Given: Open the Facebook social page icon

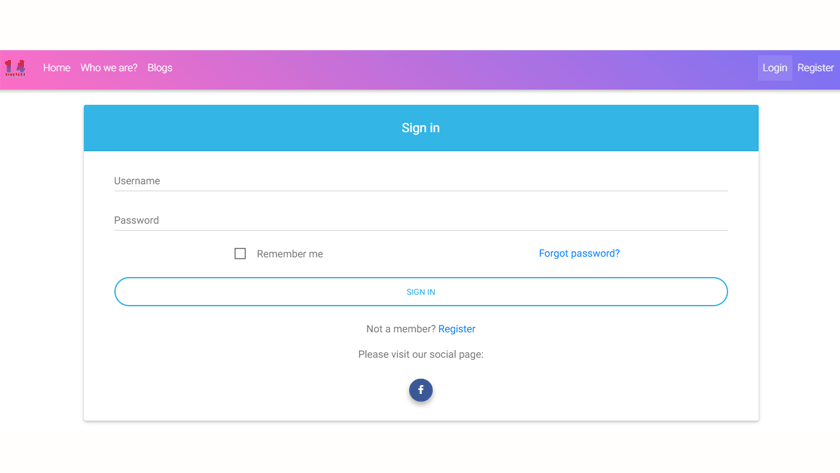Looking at the screenshot, I should tap(420, 390).
